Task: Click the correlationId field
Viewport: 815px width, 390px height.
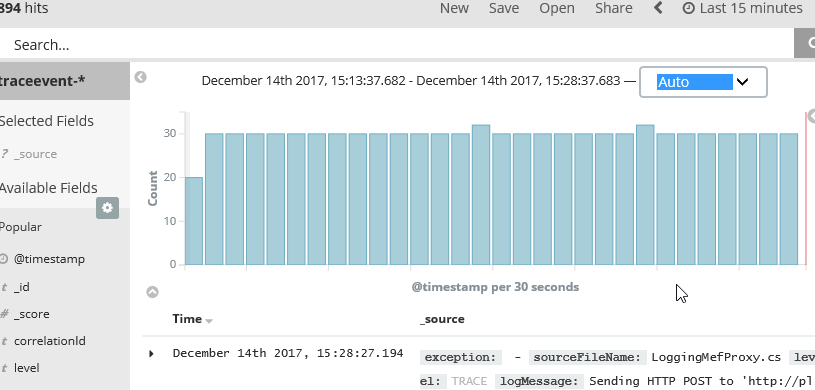Action: pyautogui.click(x=49, y=341)
